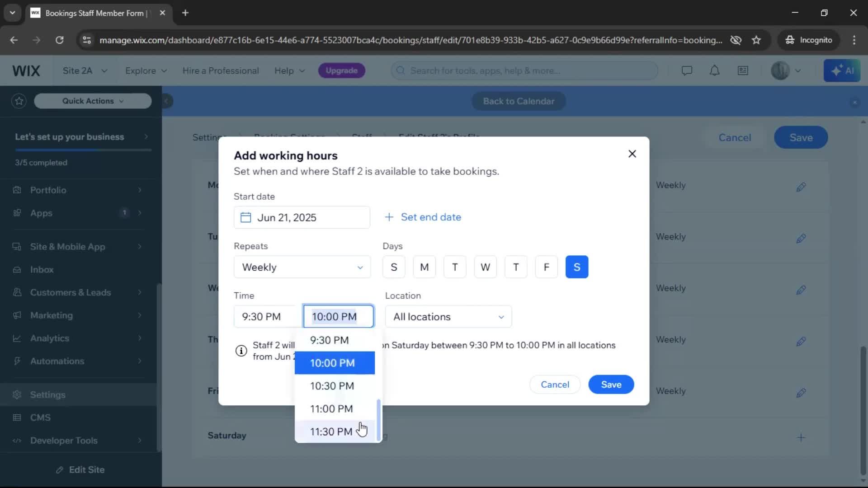Image resolution: width=868 pixels, height=488 pixels.
Task: Open Marketing in the sidebar
Action: [x=78, y=315]
